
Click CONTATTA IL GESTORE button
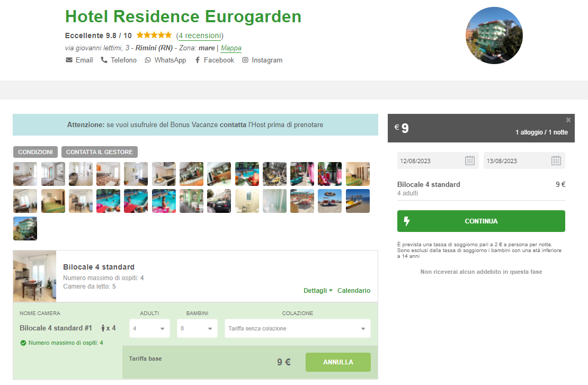pyautogui.click(x=100, y=152)
